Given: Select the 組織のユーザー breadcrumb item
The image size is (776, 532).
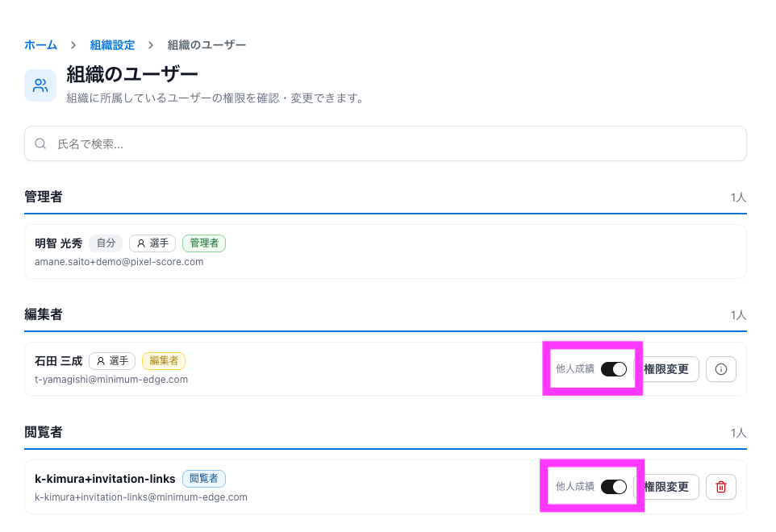Looking at the screenshot, I should click(207, 45).
